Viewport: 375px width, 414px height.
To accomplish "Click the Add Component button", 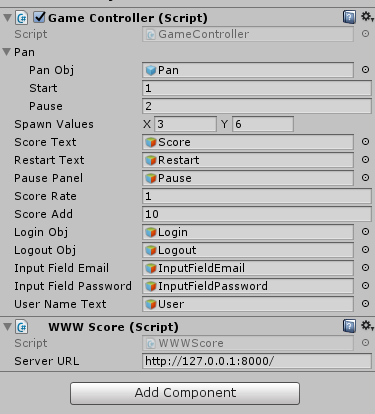I will click(x=185, y=393).
